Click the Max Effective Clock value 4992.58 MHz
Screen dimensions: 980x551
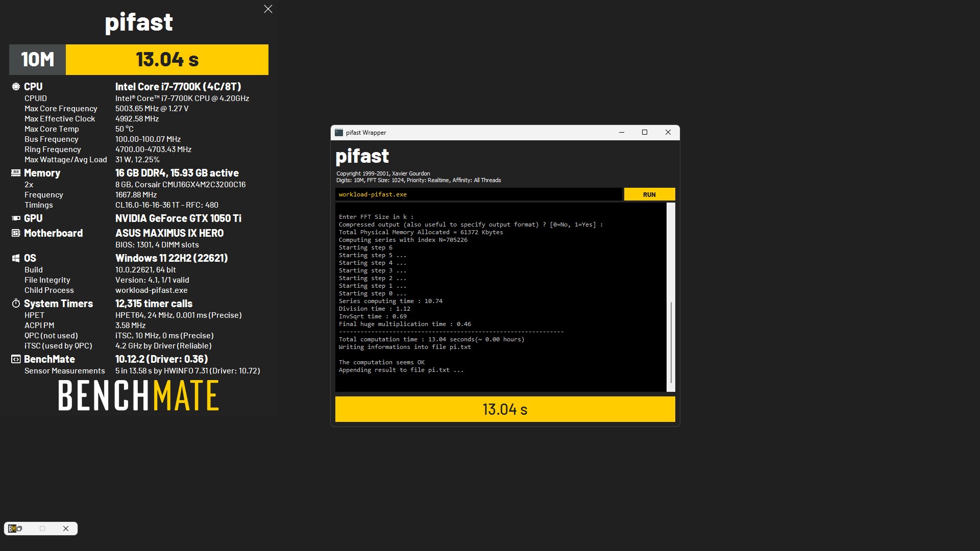point(137,119)
